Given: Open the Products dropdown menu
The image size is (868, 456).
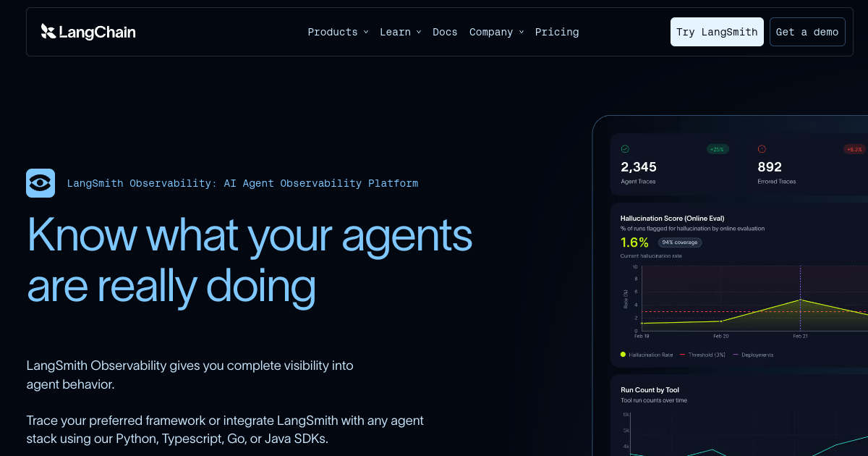Looking at the screenshot, I should (x=338, y=32).
